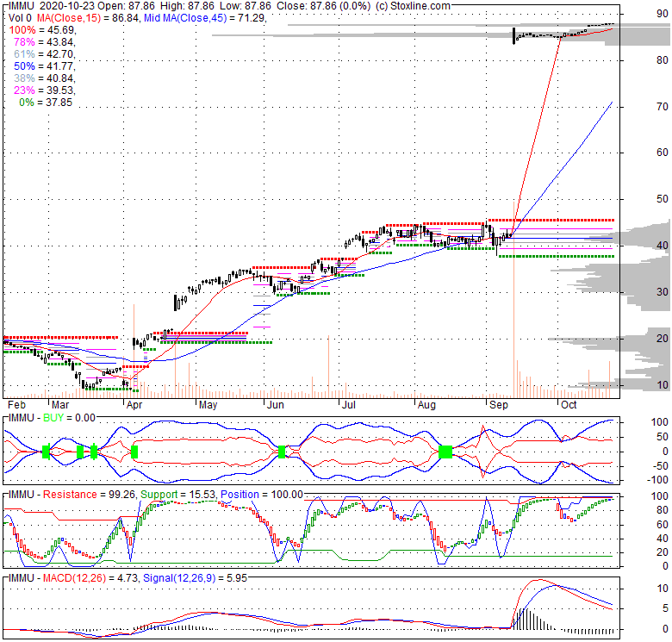Click the green buy marker near June
The image size is (672, 642).
tap(282, 452)
